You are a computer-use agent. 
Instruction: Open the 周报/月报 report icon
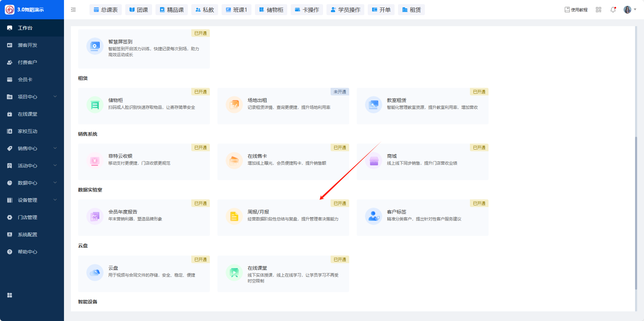click(234, 216)
